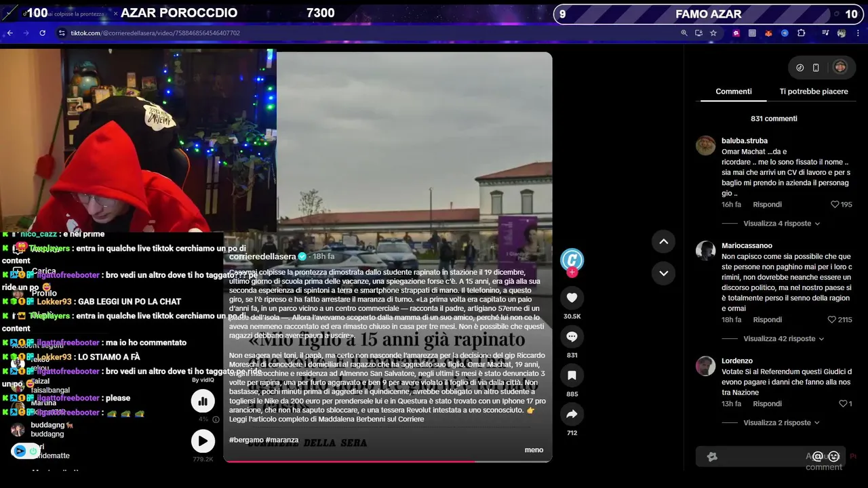This screenshot has height=488, width=868.
Task: Open the #bergamo hashtag
Action: tap(245, 440)
